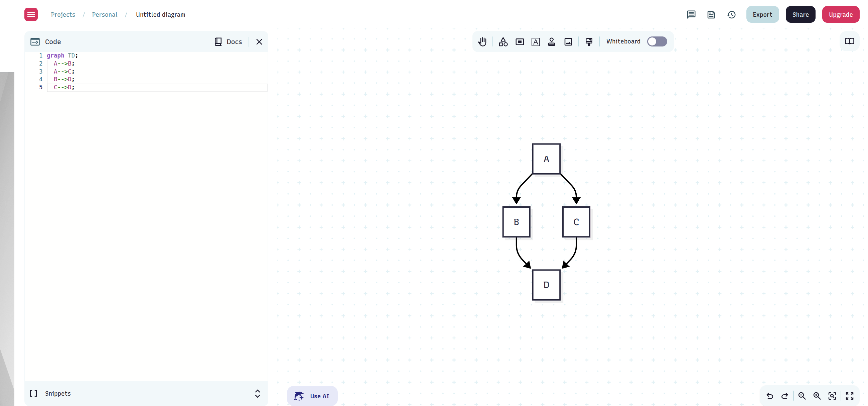Click node D in the diagram
The height and width of the screenshot is (406, 868).
(x=546, y=285)
